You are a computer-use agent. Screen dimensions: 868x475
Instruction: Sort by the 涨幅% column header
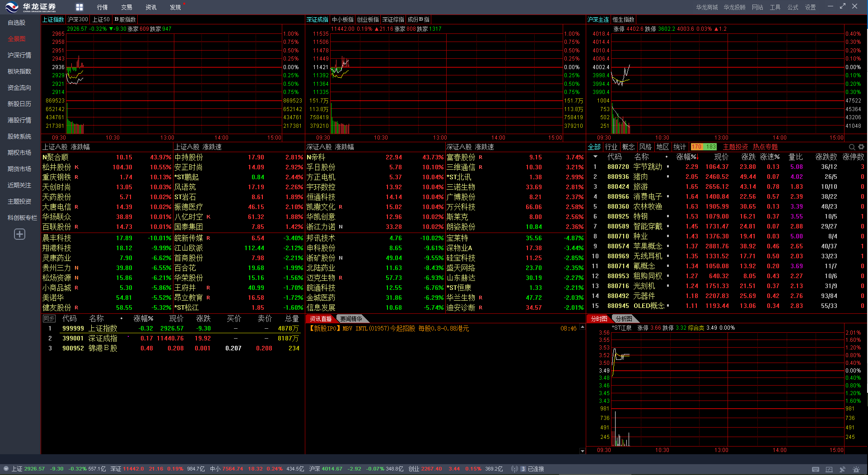[686, 157]
